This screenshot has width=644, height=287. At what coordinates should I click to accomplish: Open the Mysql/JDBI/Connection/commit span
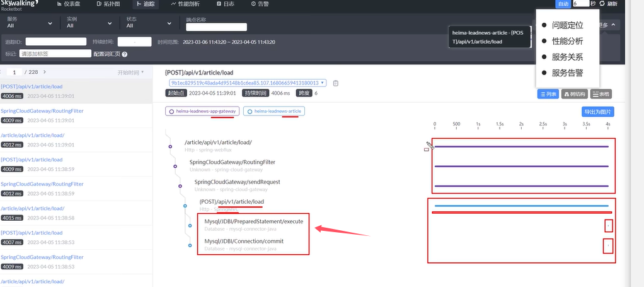[x=244, y=244]
